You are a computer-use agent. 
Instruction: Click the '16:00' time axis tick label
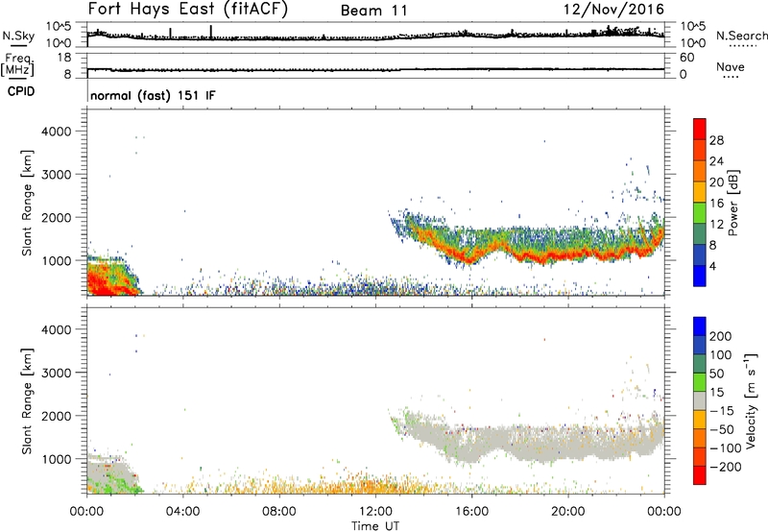point(471,512)
